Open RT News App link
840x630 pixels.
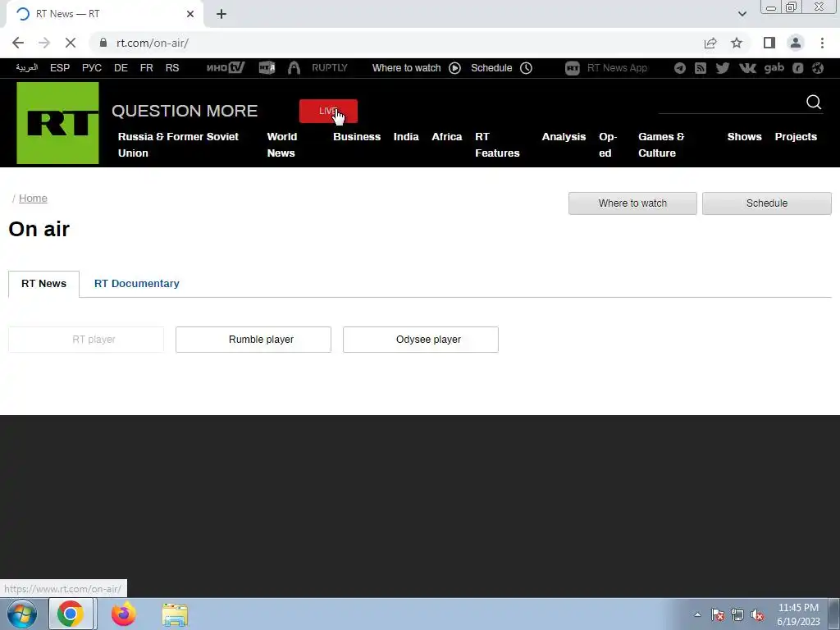point(606,68)
